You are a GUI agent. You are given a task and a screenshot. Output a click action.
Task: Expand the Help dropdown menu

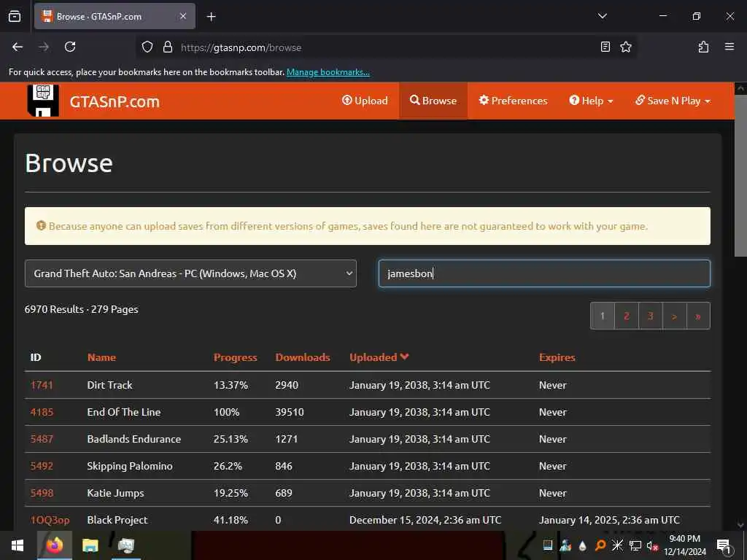pos(591,101)
